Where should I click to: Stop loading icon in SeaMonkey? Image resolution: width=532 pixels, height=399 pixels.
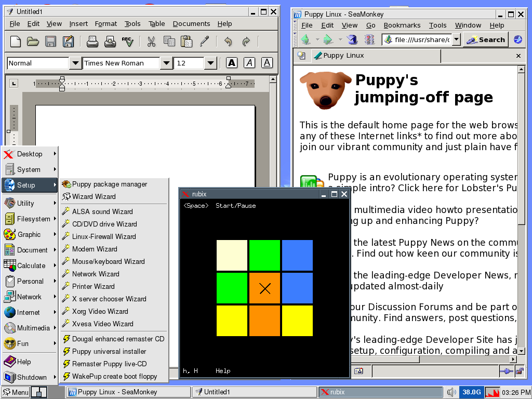369,39
